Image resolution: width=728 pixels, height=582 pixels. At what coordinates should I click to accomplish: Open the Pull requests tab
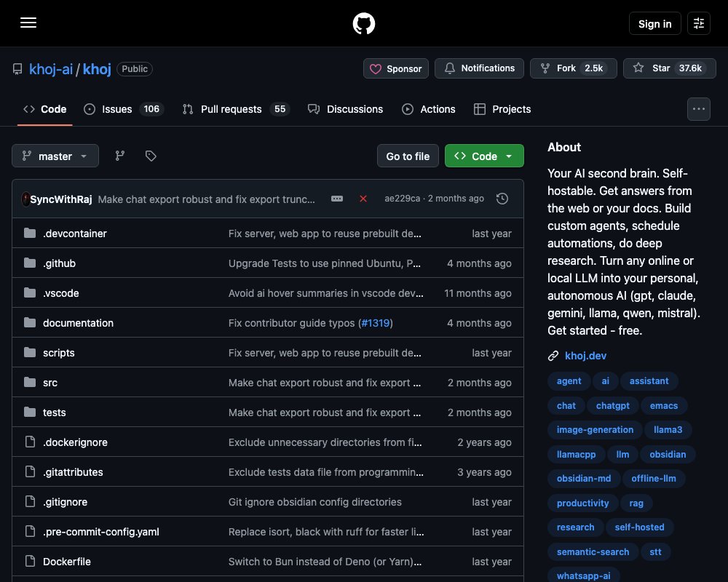[236, 109]
